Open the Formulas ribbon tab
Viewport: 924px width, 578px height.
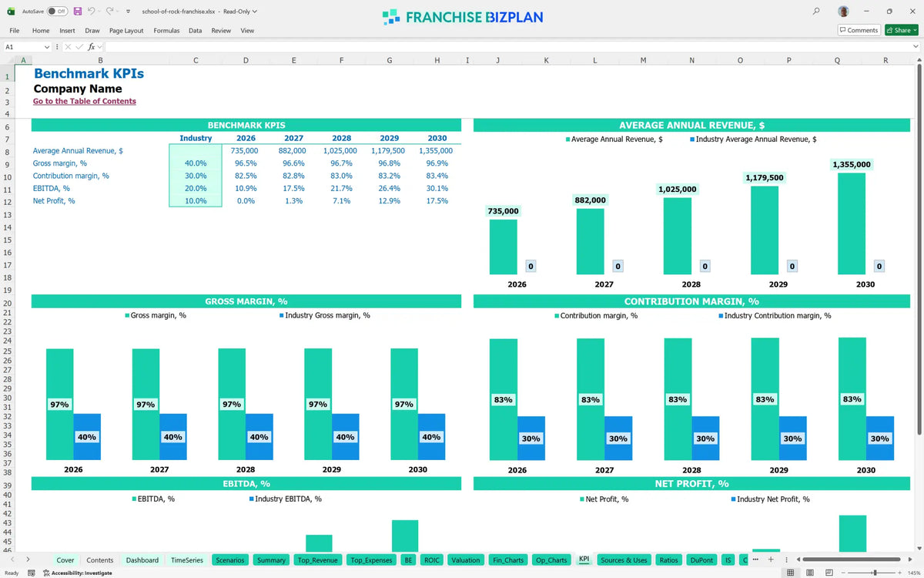tap(166, 31)
